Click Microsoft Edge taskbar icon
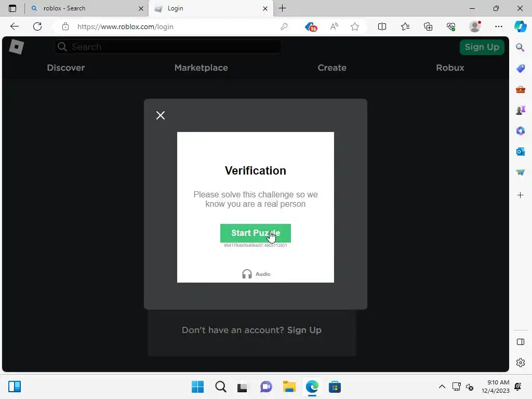 click(x=312, y=387)
